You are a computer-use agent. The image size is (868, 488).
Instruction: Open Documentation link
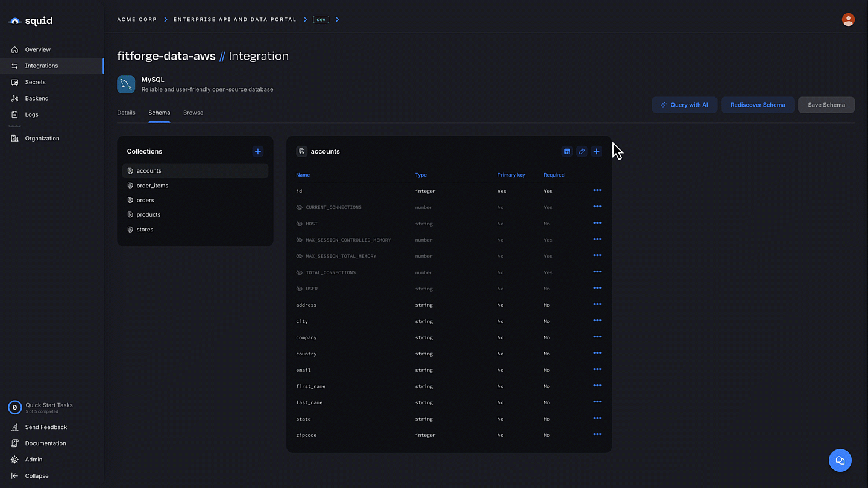click(45, 443)
